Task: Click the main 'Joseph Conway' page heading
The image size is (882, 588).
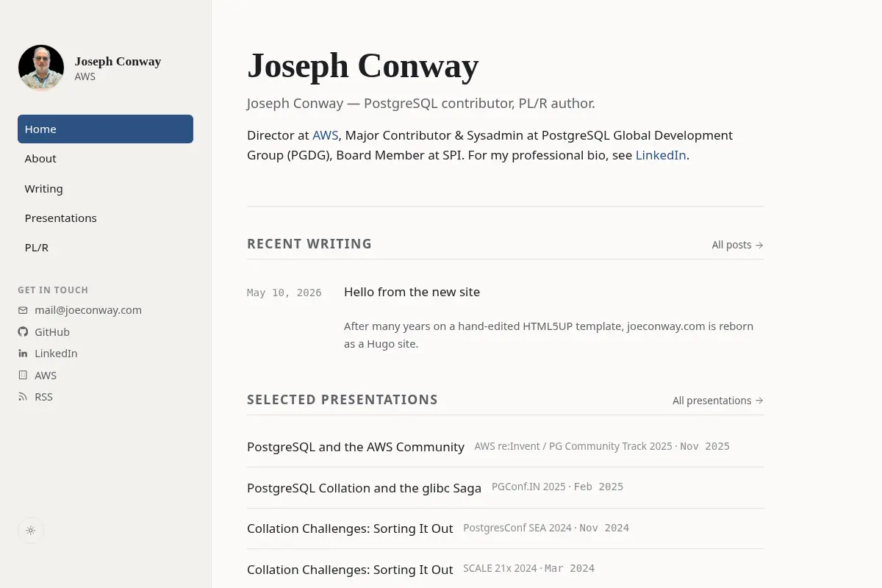Action: coord(363,65)
